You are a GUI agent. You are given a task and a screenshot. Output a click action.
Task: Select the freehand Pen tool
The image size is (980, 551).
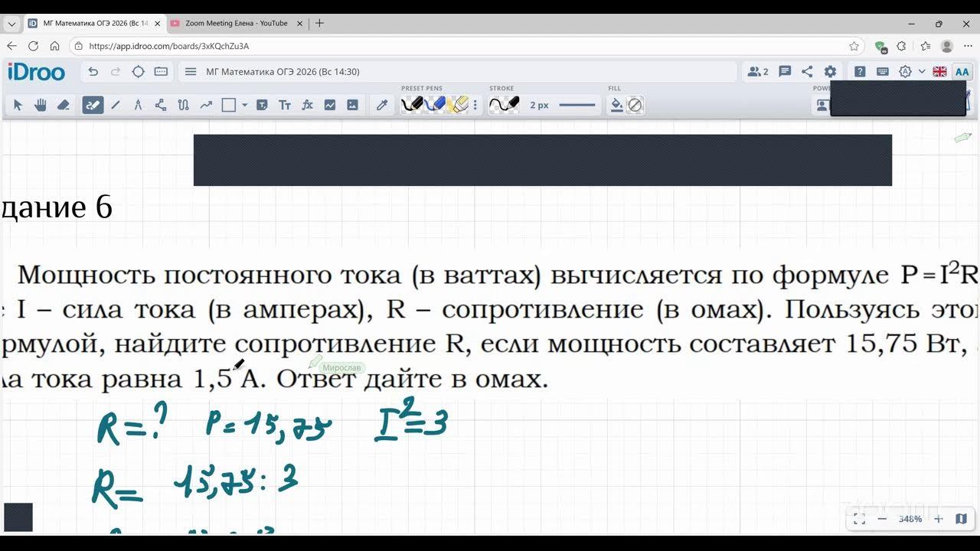pos(93,105)
